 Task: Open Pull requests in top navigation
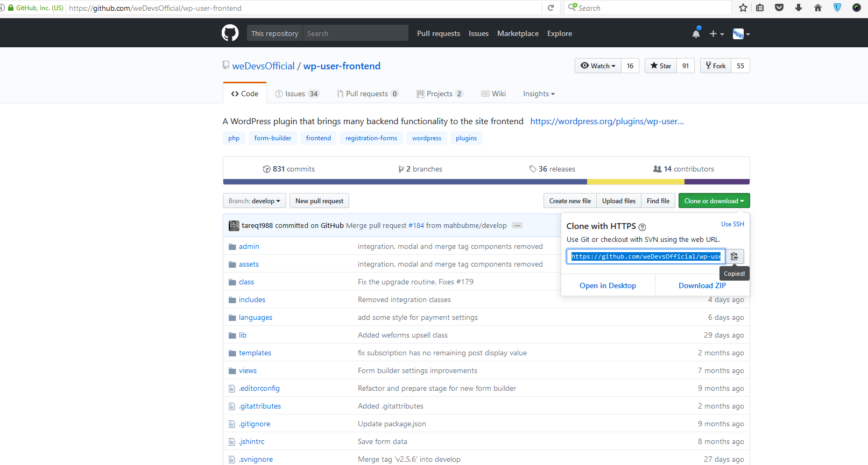(x=439, y=33)
